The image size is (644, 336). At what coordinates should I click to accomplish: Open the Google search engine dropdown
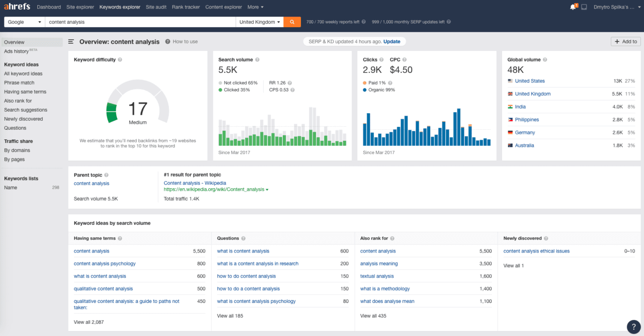[x=23, y=22]
